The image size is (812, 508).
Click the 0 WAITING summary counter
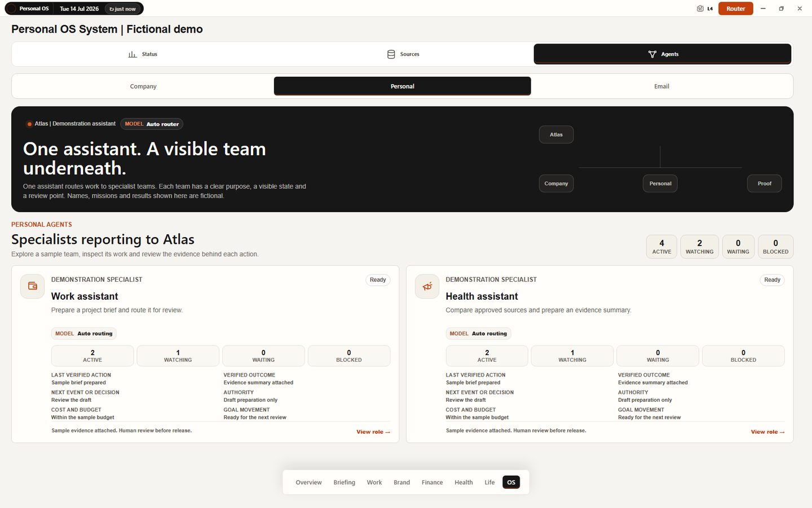click(738, 247)
